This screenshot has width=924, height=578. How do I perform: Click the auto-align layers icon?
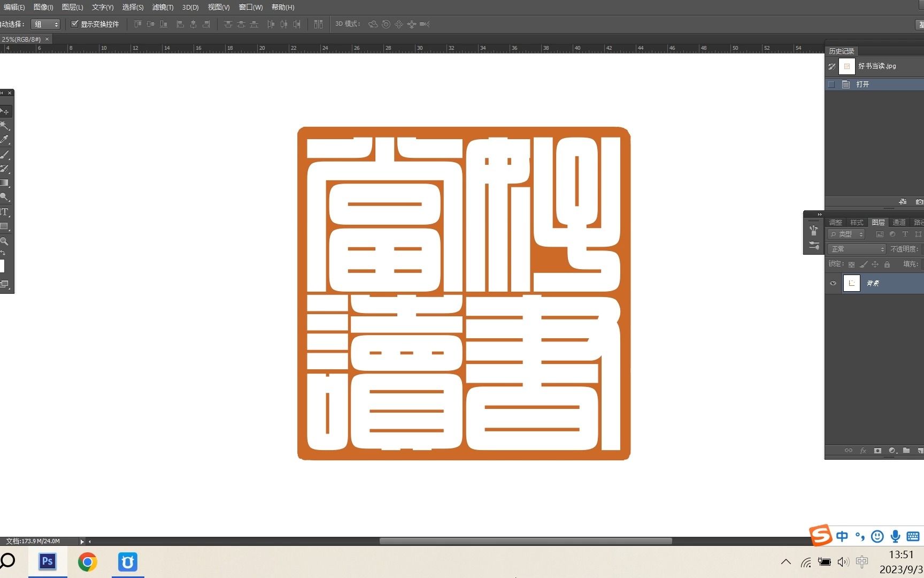[318, 24]
